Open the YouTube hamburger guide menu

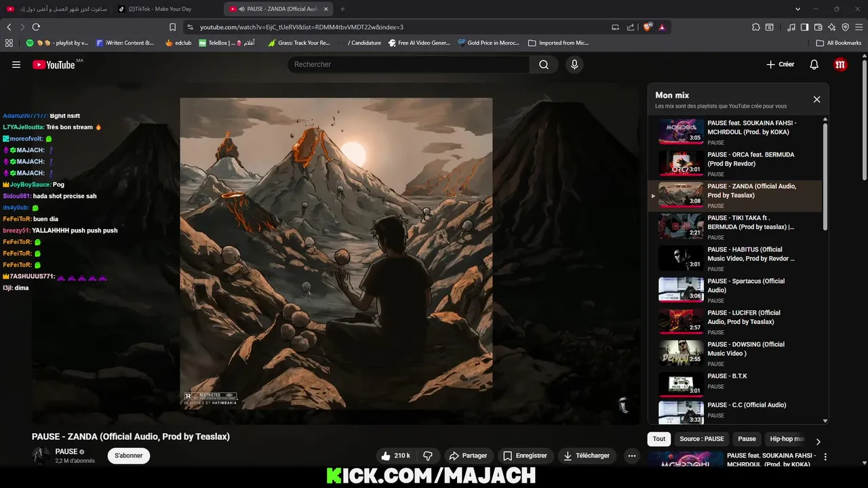(x=16, y=64)
